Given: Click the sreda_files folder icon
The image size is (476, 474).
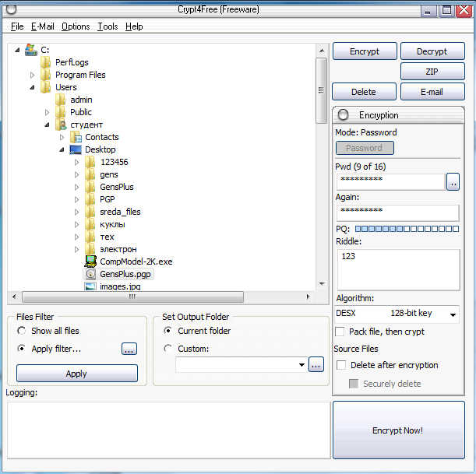Looking at the screenshot, I should click(90, 212).
